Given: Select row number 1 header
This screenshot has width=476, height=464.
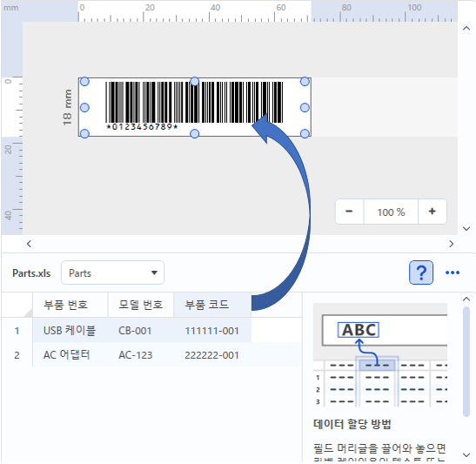Looking at the screenshot, I should coord(17,331).
